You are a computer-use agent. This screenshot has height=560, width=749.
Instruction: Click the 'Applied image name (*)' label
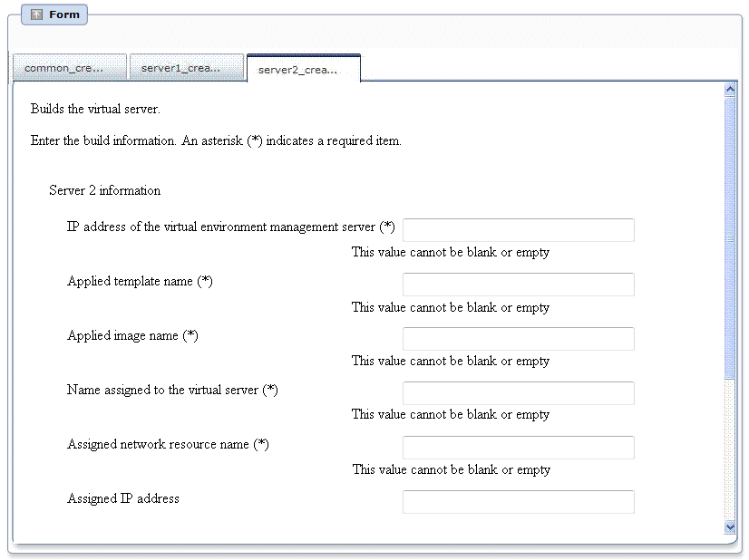(132, 335)
